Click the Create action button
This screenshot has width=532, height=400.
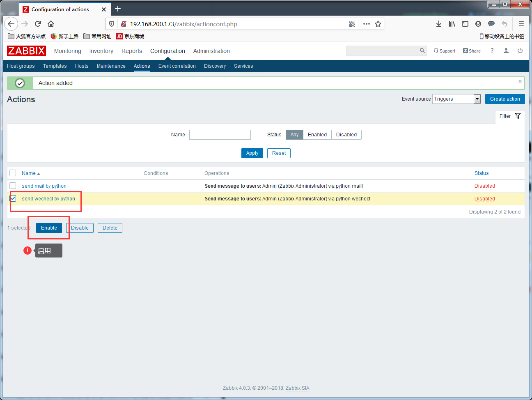[x=505, y=99]
